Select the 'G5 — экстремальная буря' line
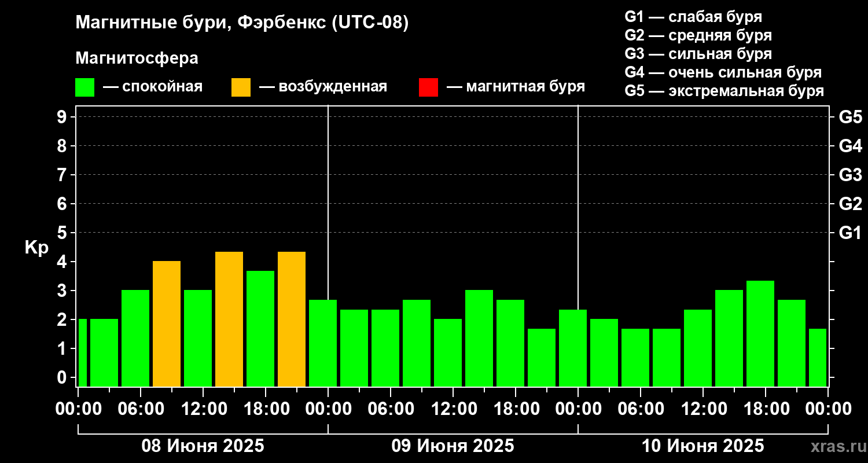The image size is (868, 463). coord(724,91)
